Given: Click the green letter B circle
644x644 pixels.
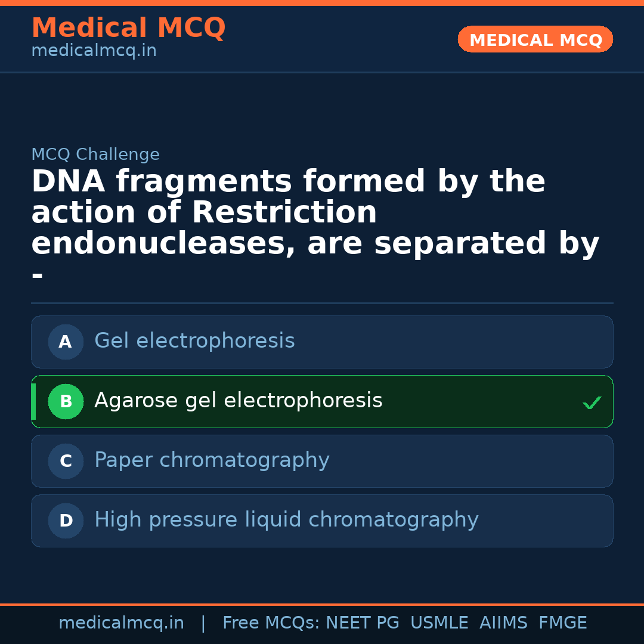Looking at the screenshot, I should pos(66,402).
